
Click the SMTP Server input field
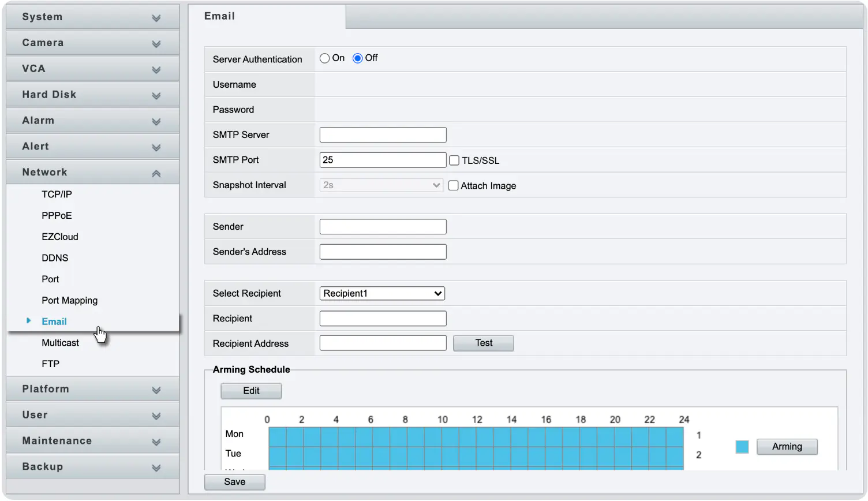[x=383, y=135]
